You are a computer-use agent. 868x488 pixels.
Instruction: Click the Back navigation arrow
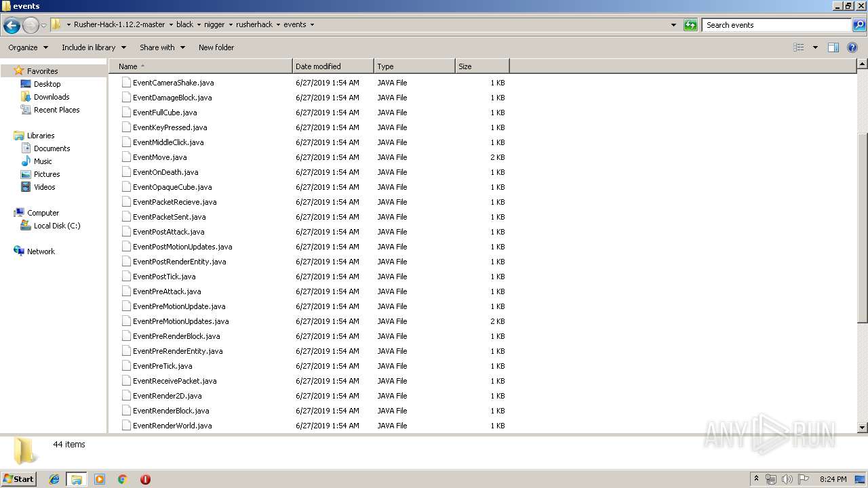[x=12, y=26]
